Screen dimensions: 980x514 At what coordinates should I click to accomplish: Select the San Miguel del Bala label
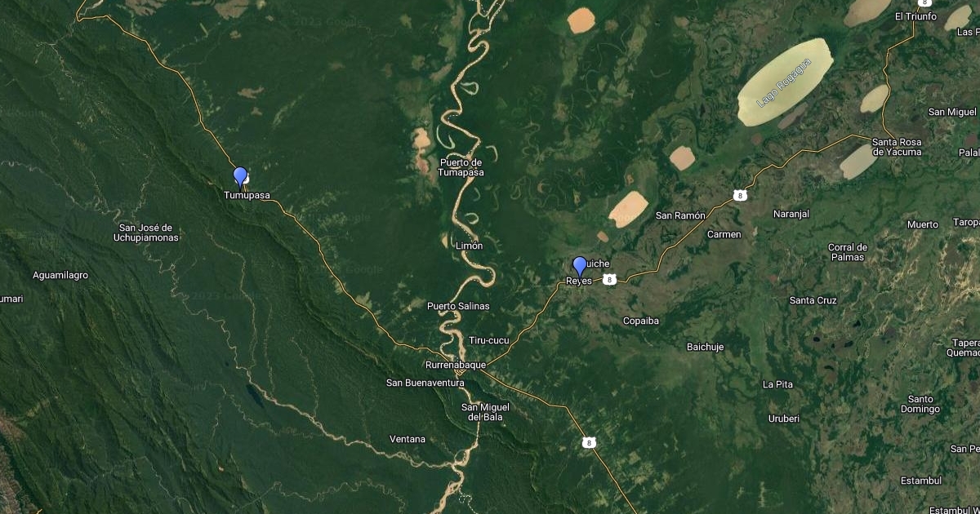pyautogui.click(x=485, y=412)
